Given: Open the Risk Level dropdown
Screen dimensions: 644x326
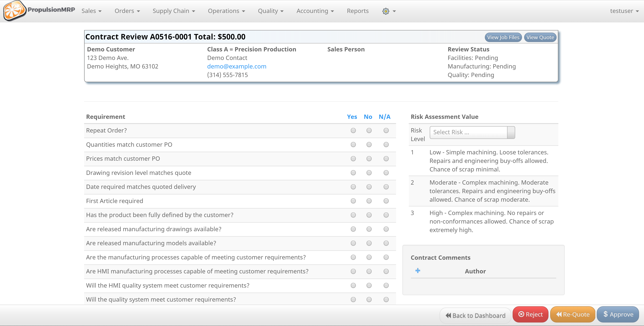Looking at the screenshot, I should coord(472,132).
